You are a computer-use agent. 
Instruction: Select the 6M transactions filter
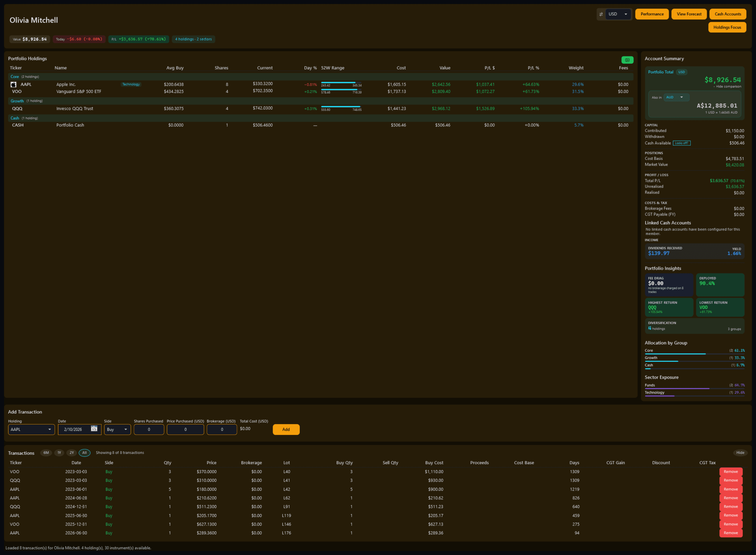[46, 453]
